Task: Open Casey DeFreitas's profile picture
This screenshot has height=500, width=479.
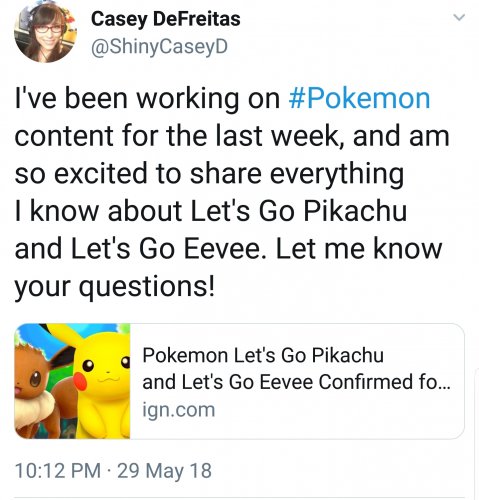Action: tap(45, 31)
